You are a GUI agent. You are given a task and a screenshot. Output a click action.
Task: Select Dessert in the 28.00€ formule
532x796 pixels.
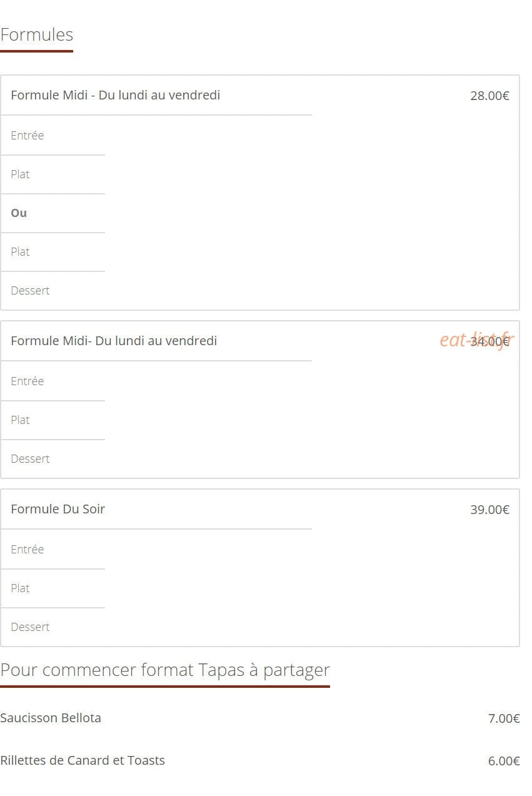(x=30, y=290)
